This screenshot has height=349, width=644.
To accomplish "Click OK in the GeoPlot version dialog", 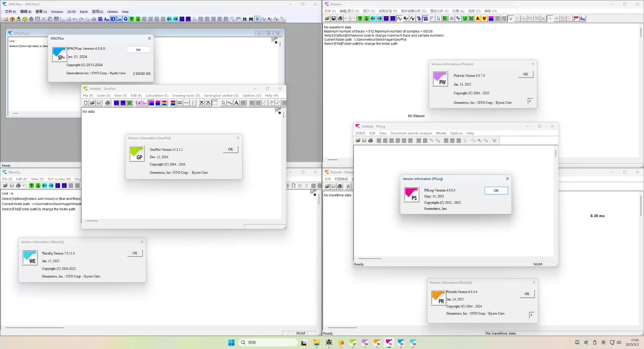I will pyautogui.click(x=231, y=149).
